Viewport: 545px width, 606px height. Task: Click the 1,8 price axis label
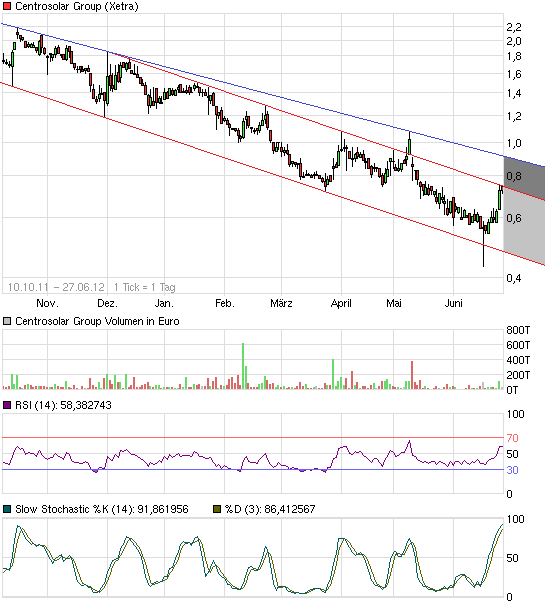coord(514,56)
